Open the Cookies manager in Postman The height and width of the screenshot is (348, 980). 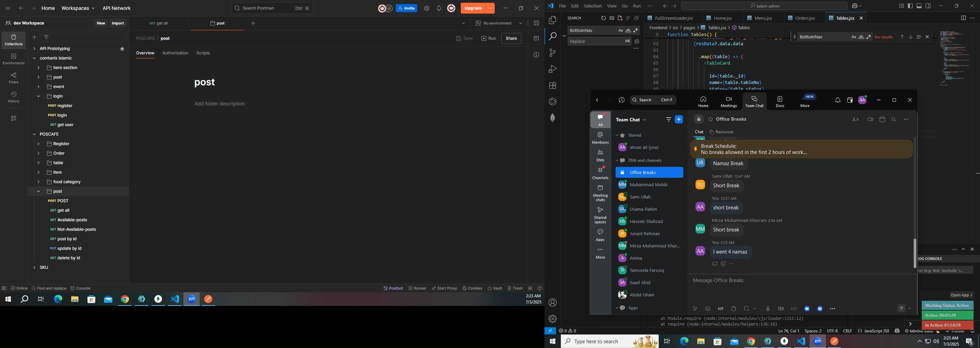pos(472,288)
